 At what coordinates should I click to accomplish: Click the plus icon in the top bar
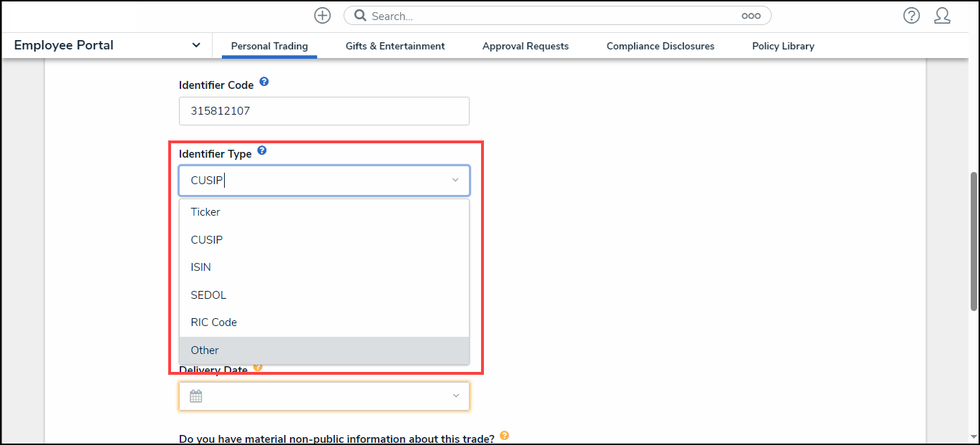(x=322, y=15)
